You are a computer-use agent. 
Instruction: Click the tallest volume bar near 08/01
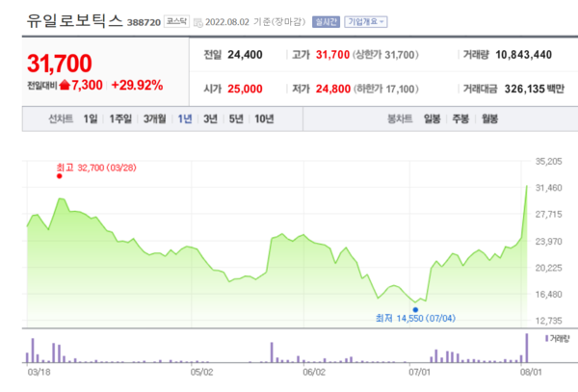tap(527, 348)
